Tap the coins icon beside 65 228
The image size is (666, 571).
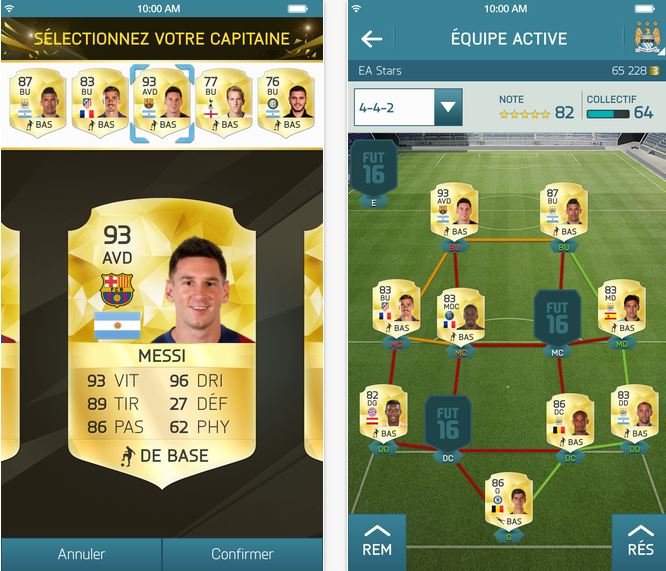pyautogui.click(x=654, y=71)
